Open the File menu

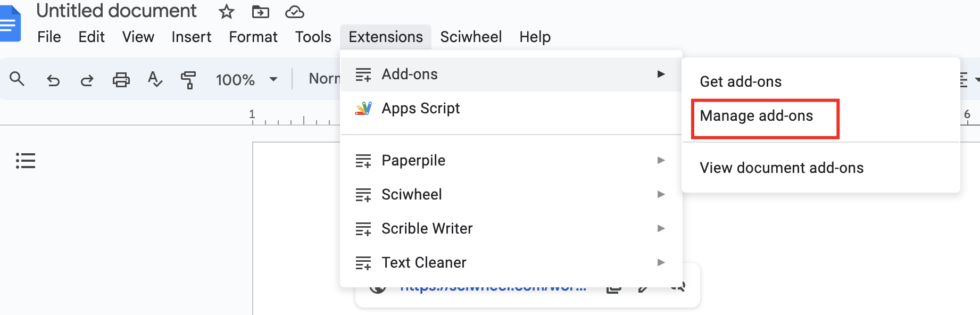click(49, 37)
